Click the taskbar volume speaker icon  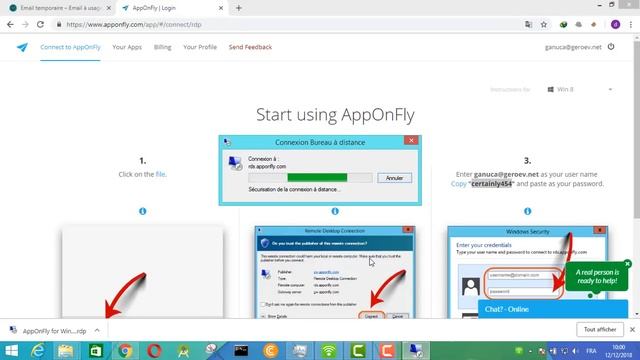pos(576,351)
